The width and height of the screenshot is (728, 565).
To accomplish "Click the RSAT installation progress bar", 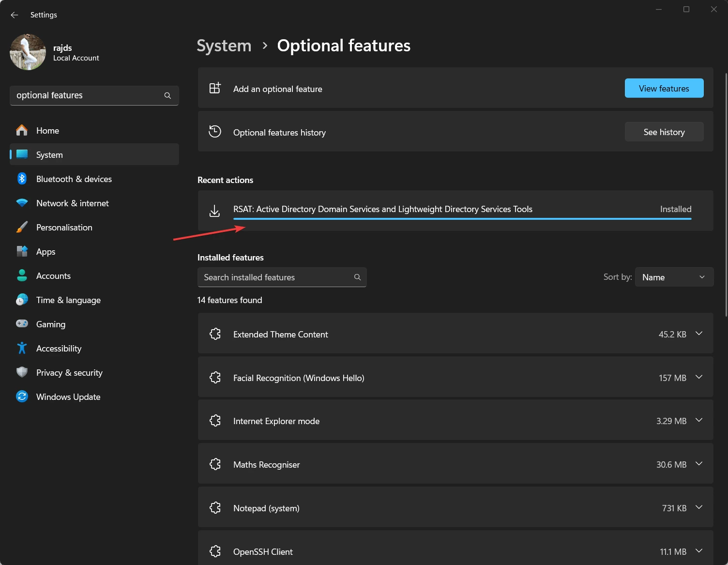I will [462, 219].
